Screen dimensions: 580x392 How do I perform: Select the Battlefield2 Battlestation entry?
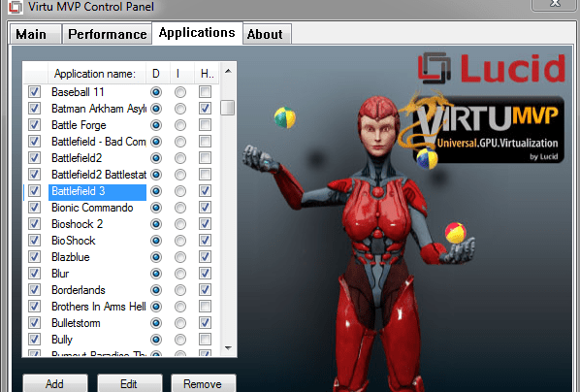(x=98, y=175)
